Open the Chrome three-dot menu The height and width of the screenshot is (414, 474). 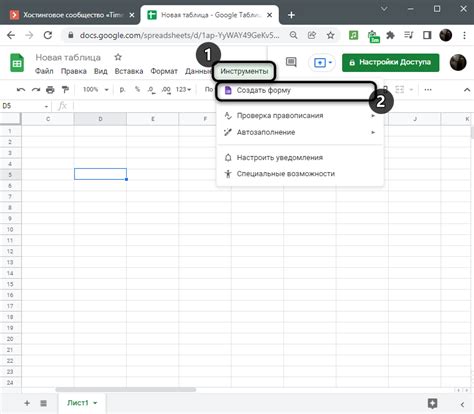464,35
